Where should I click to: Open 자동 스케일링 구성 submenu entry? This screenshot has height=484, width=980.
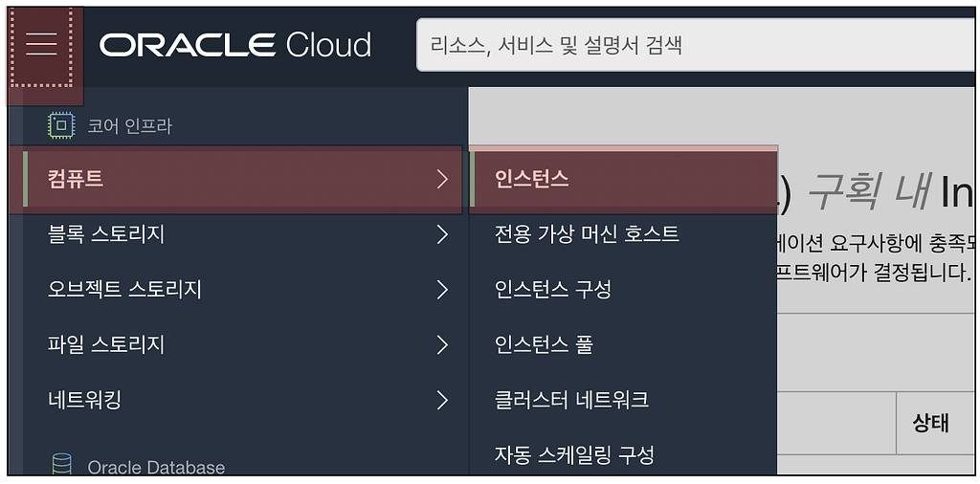point(623,454)
